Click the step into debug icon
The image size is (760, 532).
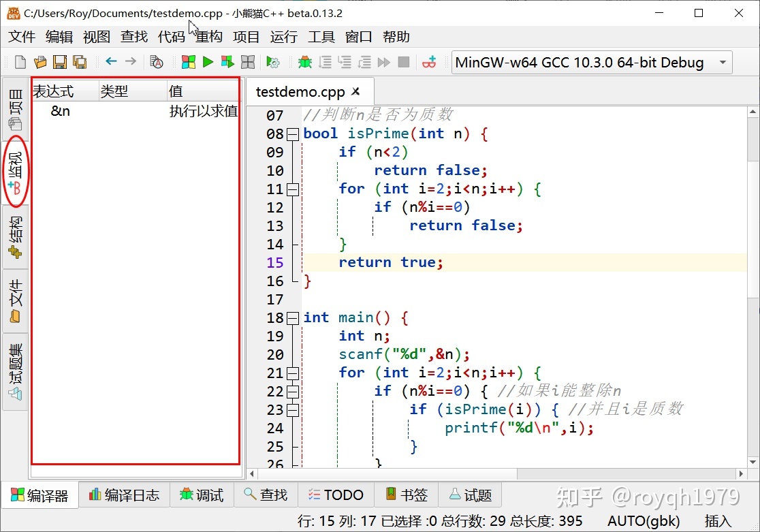pyautogui.click(x=345, y=62)
